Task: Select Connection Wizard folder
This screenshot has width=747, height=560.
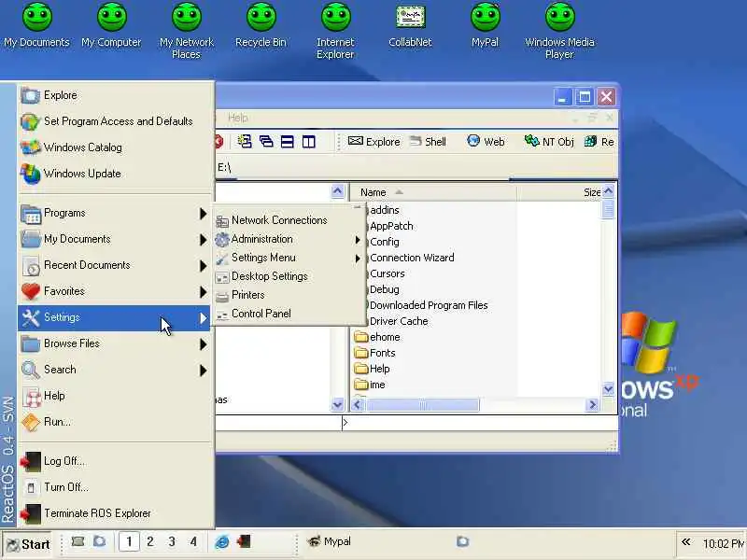Action: pyautogui.click(x=412, y=258)
